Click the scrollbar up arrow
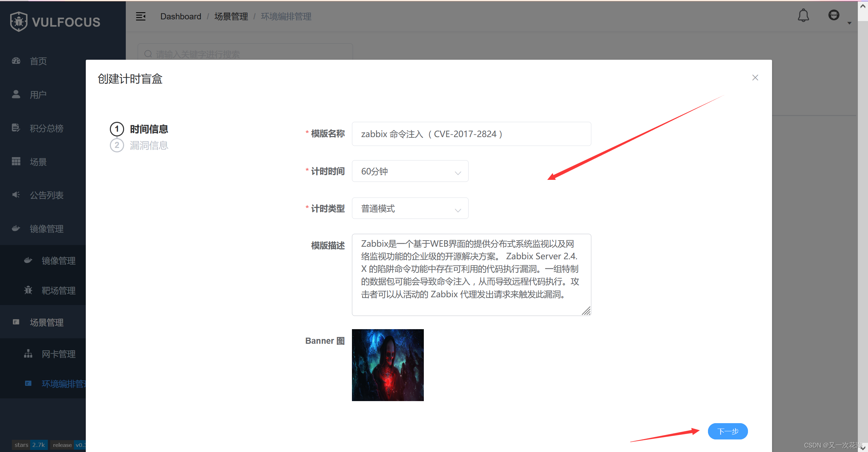This screenshot has height=452, width=868. click(x=863, y=6)
